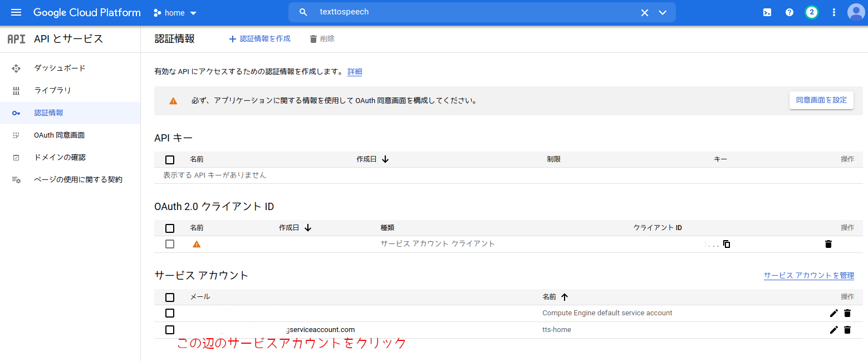The height and width of the screenshot is (361, 868).
Task: Clear the texttospeech search query
Action: tap(644, 12)
